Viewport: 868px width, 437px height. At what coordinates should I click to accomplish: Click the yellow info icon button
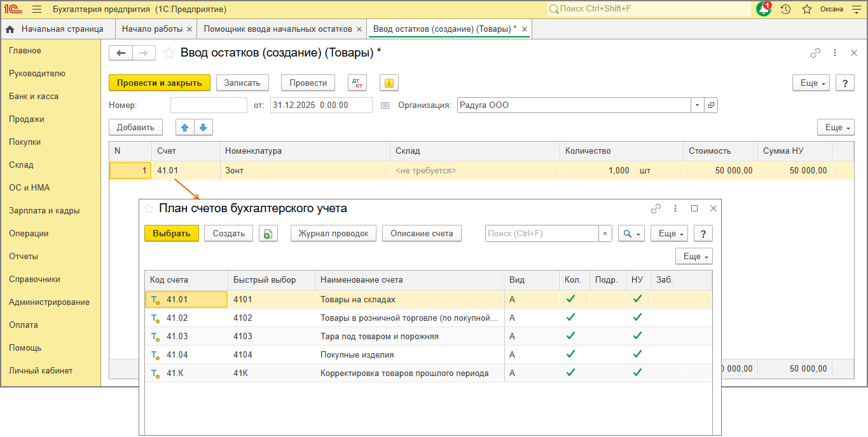[x=389, y=83]
